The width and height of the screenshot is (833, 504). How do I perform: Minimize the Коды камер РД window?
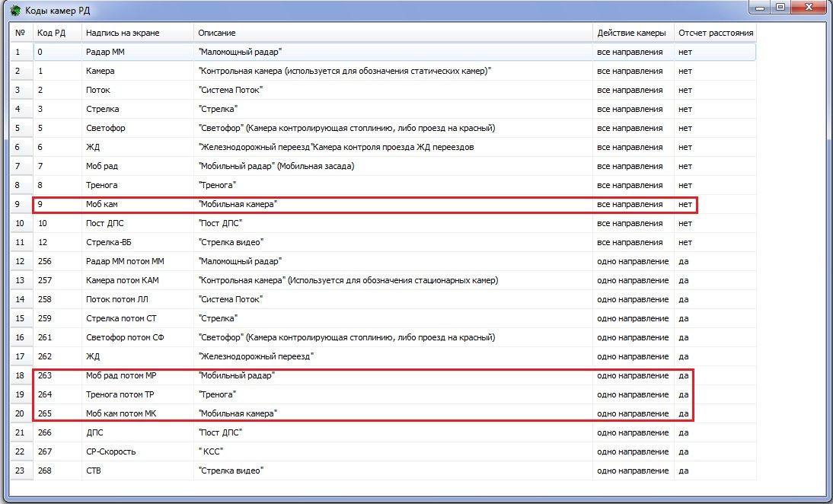pyautogui.click(x=760, y=8)
